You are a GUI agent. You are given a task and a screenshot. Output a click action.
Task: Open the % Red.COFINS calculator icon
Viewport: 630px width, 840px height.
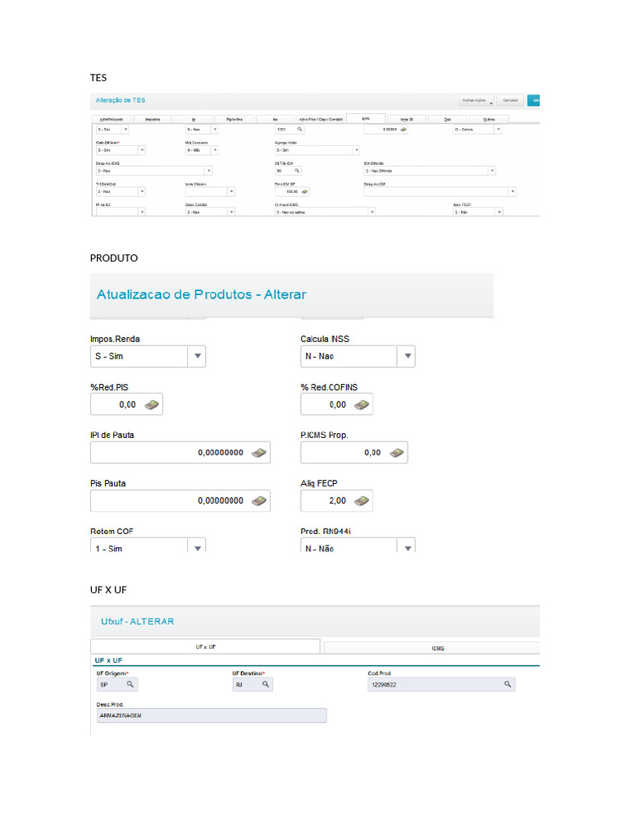(x=361, y=404)
